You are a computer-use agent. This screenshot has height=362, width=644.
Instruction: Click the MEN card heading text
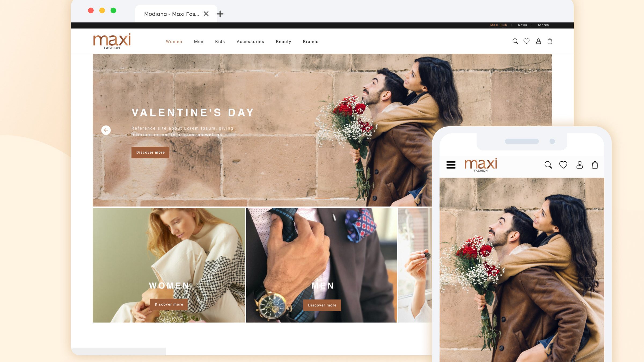click(x=323, y=286)
